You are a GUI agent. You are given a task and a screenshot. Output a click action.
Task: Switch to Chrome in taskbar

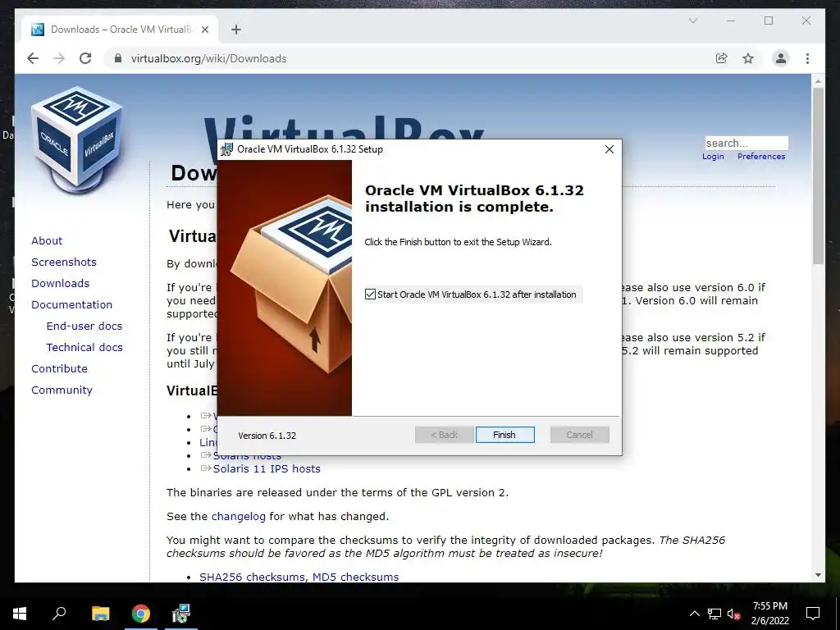[x=141, y=614]
